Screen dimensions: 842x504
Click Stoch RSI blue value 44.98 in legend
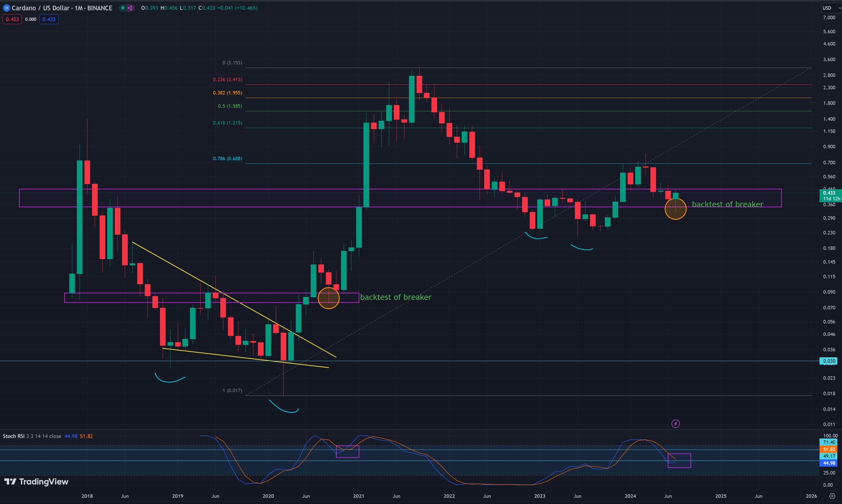coord(71,436)
